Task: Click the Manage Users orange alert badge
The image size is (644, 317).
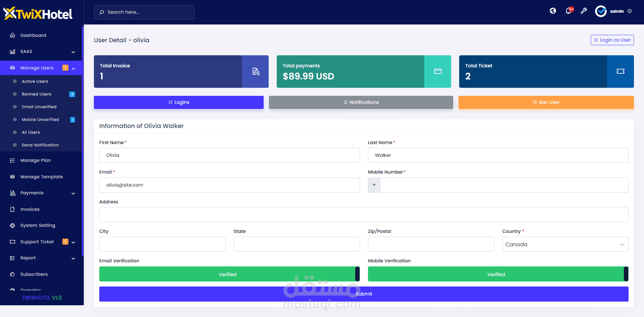Action: tap(65, 68)
